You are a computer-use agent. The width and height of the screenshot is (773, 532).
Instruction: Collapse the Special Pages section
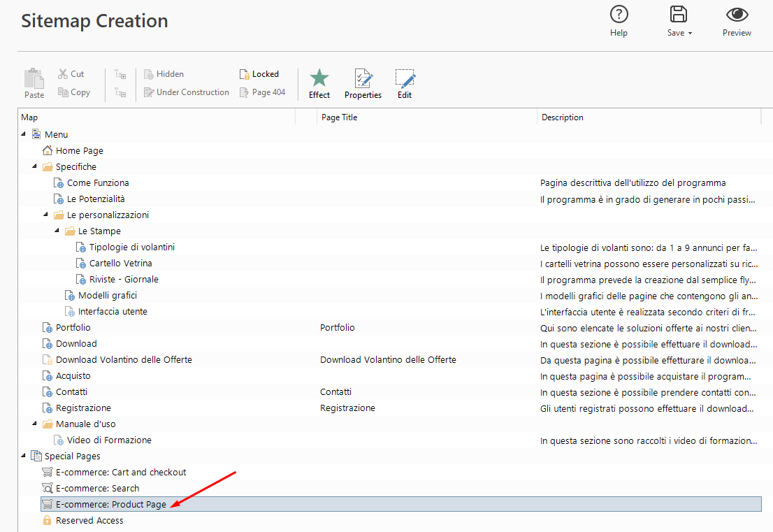coord(24,456)
